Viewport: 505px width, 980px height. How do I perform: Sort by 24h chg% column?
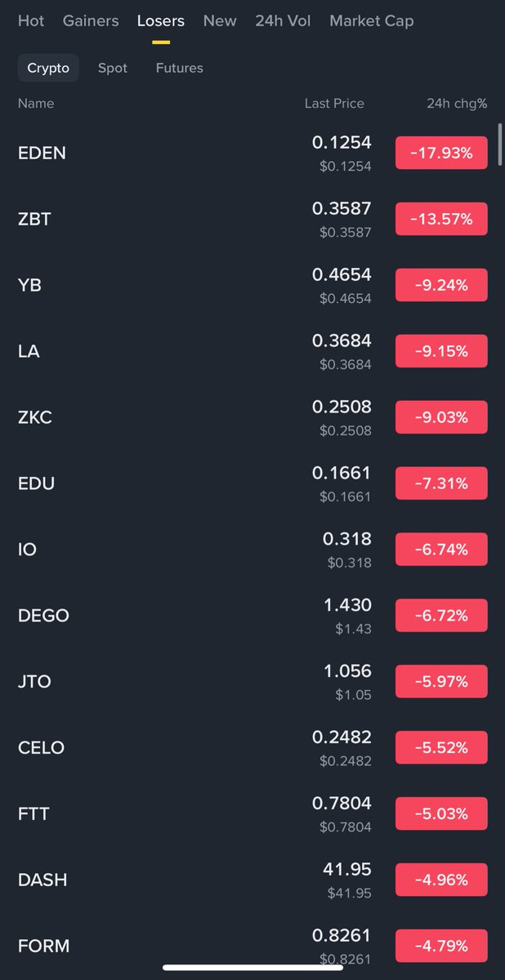point(456,104)
